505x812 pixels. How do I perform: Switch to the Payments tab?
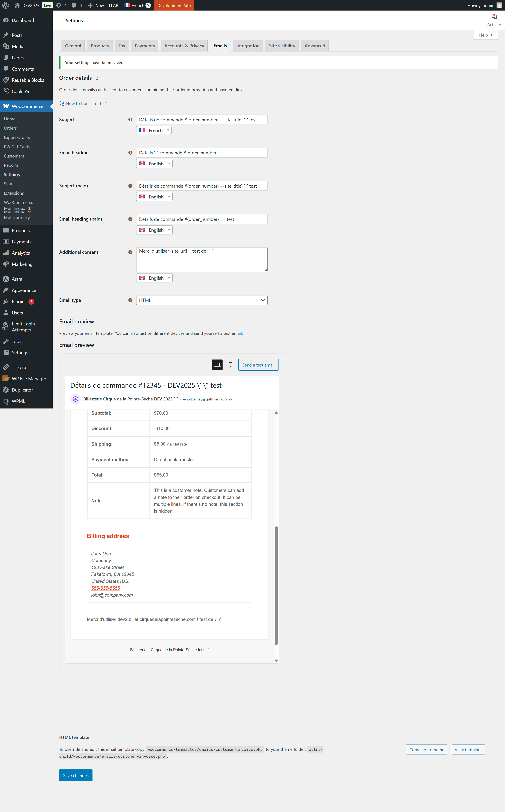pos(145,46)
